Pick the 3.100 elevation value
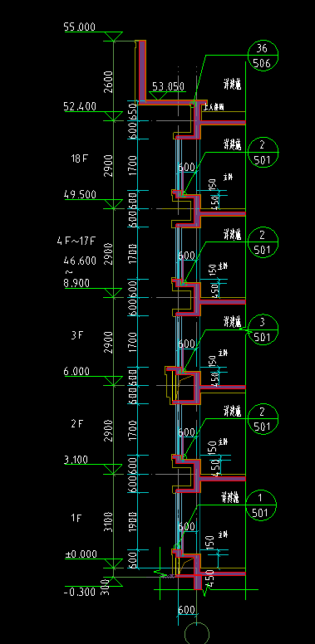Image resolution: width=315 pixels, height=644 pixels. point(76,460)
